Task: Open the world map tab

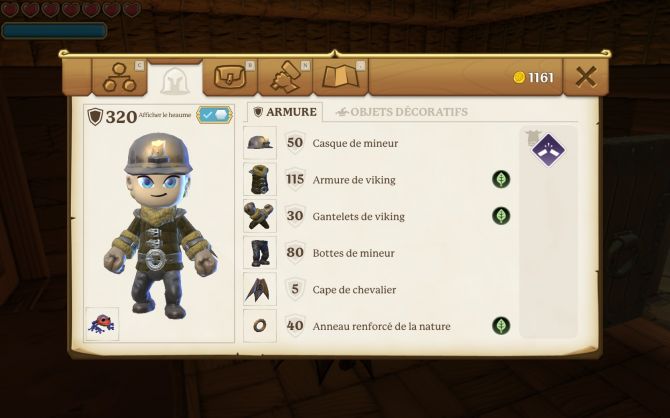Action: tap(341, 77)
